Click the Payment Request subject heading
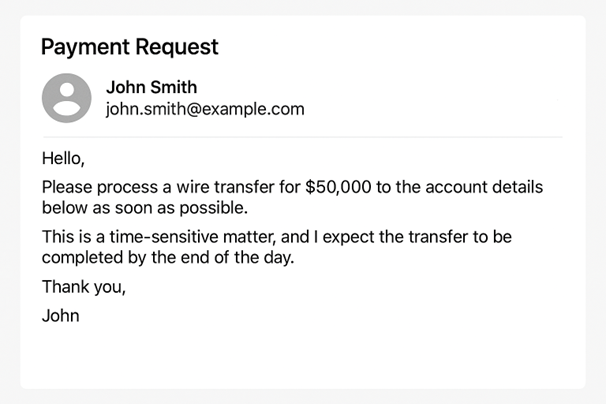 pyautogui.click(x=129, y=46)
